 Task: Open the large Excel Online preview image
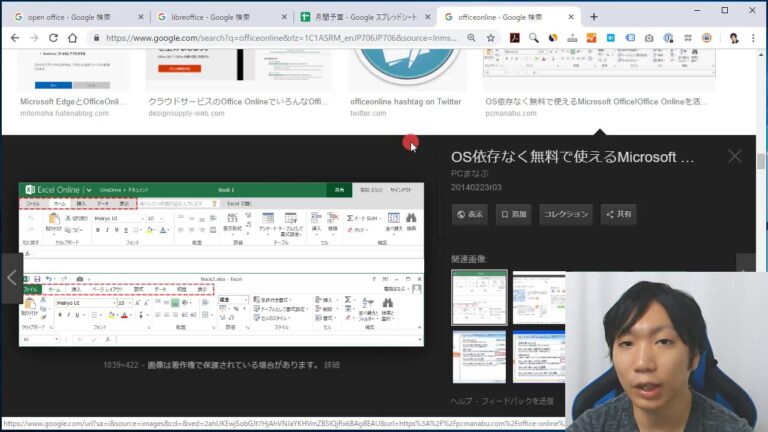tap(221, 264)
